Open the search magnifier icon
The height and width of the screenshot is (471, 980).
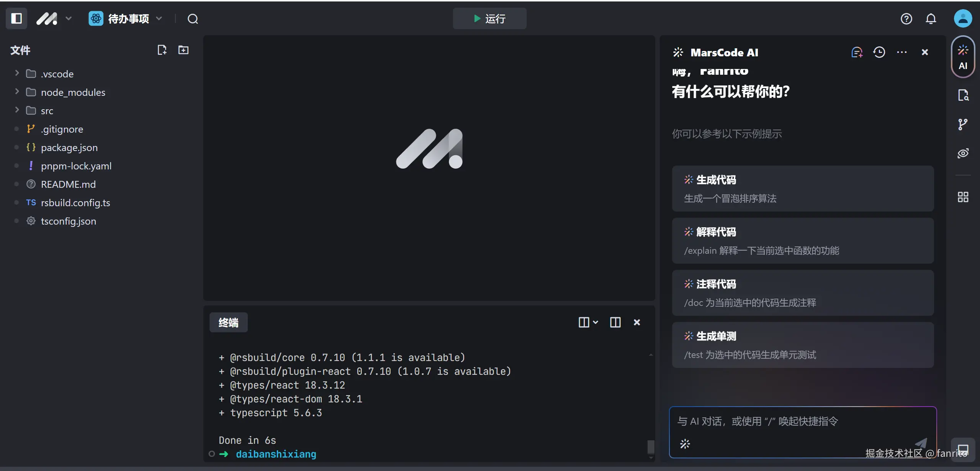(193, 19)
